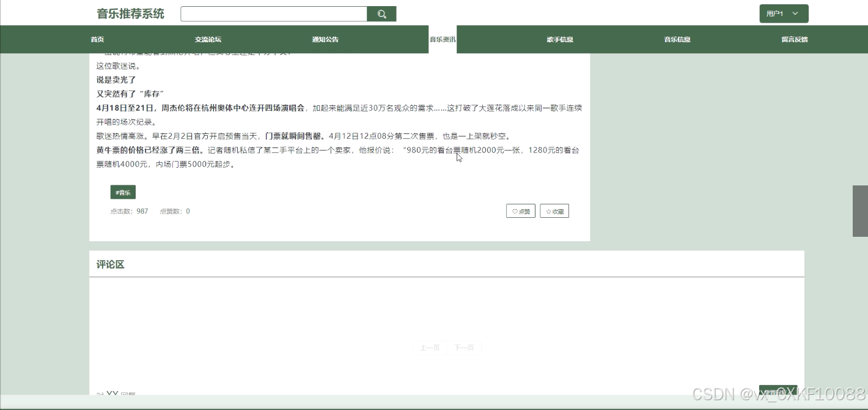Open 交流论坛 navigation item
The height and width of the screenshot is (410, 868).
point(208,39)
